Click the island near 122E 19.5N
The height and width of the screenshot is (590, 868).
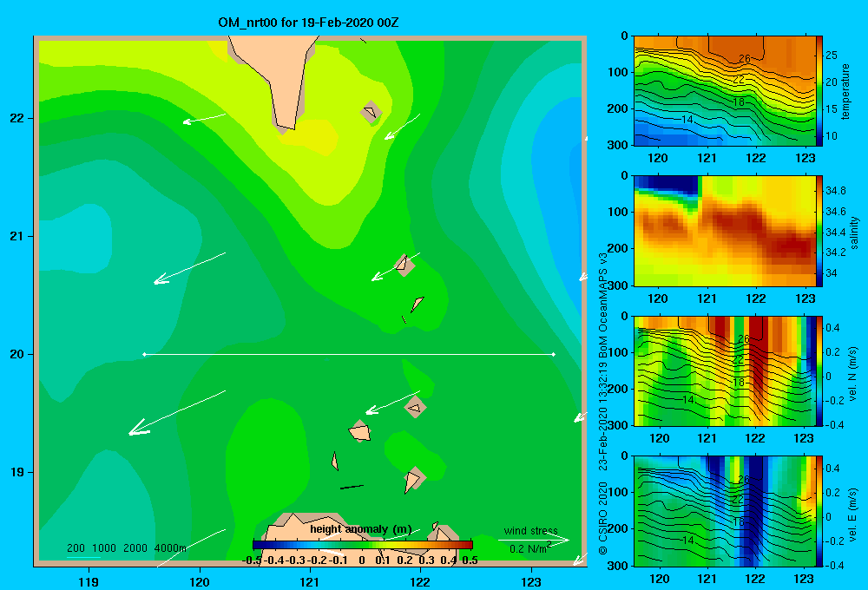pos(415,407)
